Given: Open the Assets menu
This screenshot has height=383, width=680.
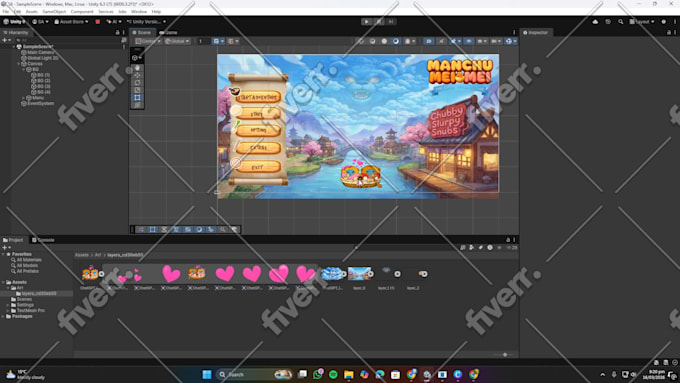Looking at the screenshot, I should tap(32, 12).
